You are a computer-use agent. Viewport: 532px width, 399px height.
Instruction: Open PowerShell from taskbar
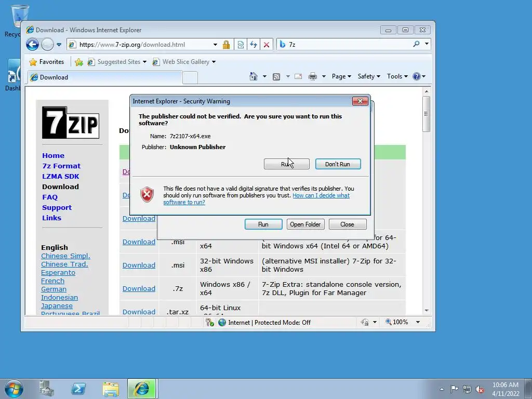(78, 389)
